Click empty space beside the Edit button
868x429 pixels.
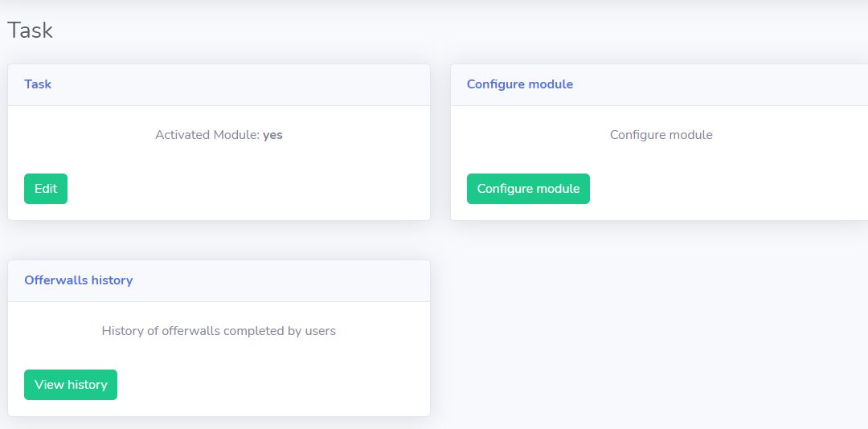click(241, 190)
